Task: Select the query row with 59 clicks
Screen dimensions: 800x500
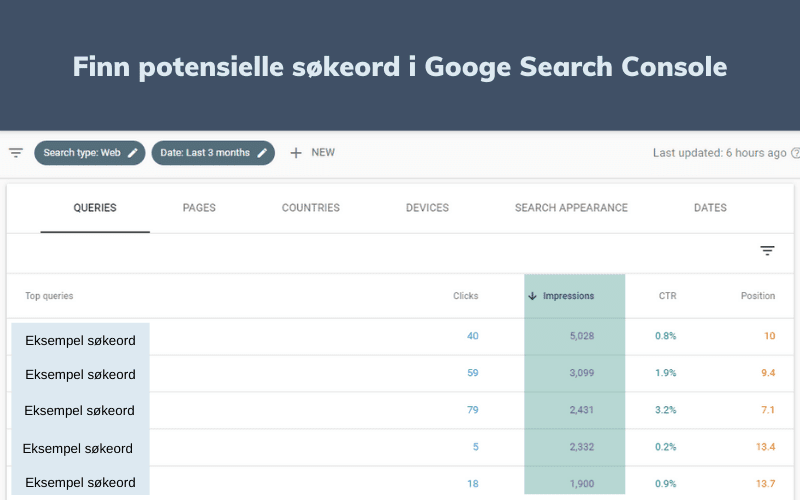Action: (400, 373)
